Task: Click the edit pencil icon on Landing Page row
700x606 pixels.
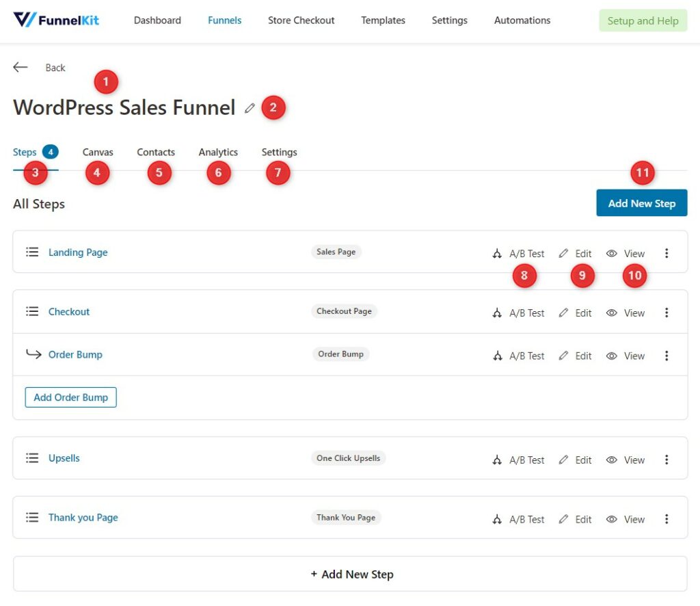Action: tap(563, 253)
